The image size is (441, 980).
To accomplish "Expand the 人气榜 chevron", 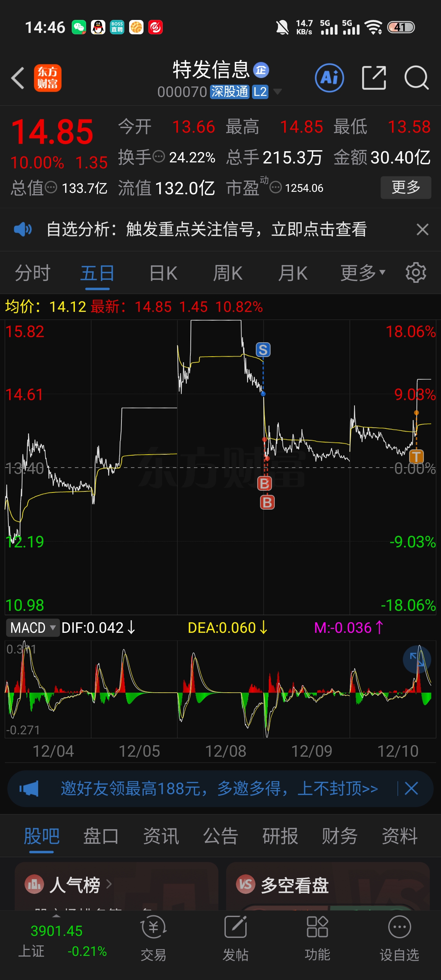I will tap(109, 884).
